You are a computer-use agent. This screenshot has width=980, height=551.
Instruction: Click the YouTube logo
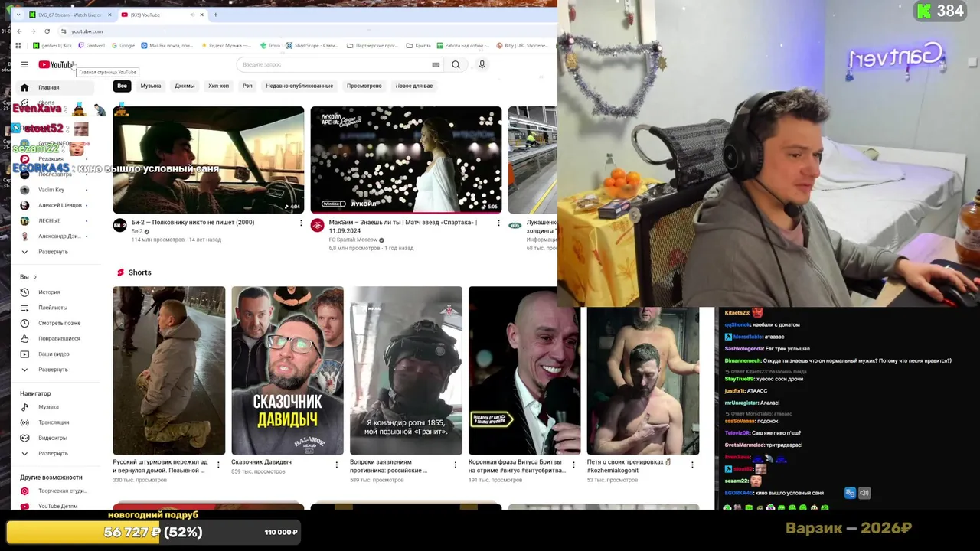pos(56,65)
